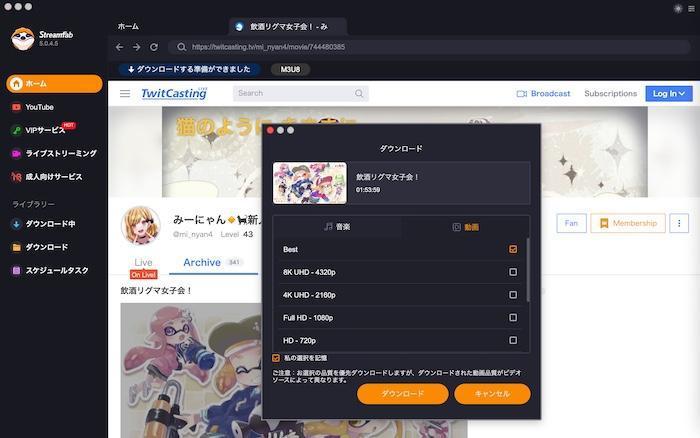700x438 pixels.
Task: Check the 8K UHD - 4320p option
Action: [513, 272]
